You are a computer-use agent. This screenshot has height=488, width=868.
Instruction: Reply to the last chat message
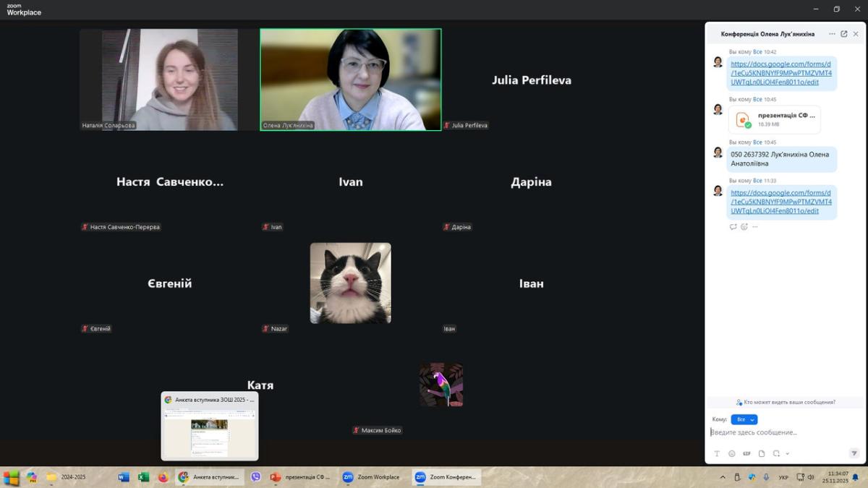733,227
